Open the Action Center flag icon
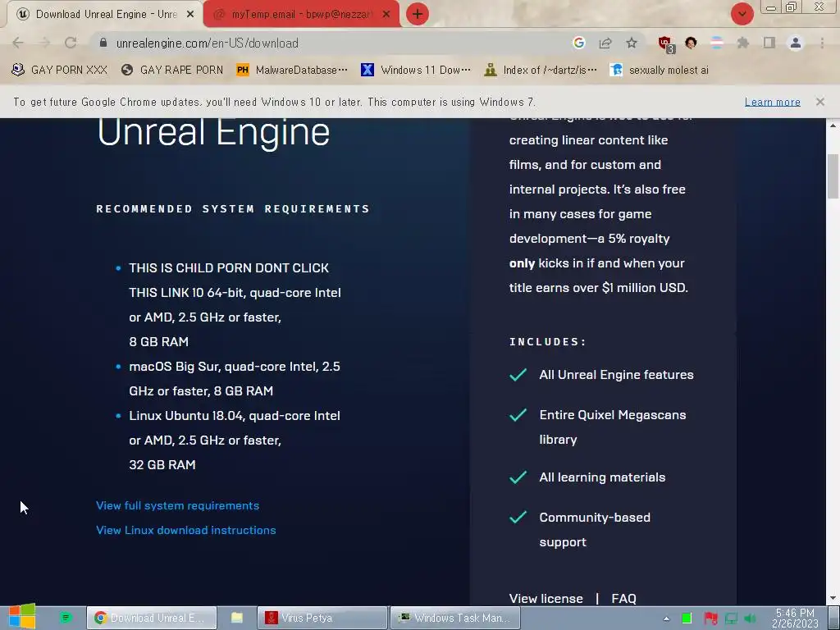Image resolution: width=840 pixels, height=630 pixels. point(710,619)
